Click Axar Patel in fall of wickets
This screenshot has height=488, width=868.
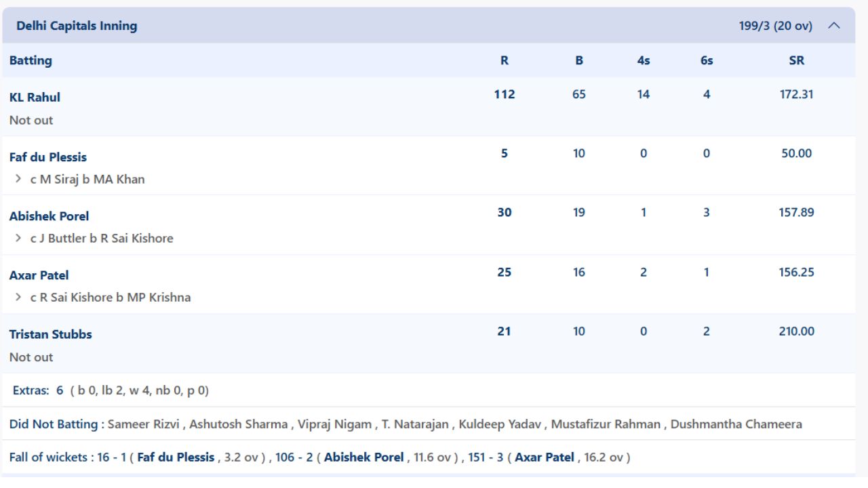[x=545, y=457]
